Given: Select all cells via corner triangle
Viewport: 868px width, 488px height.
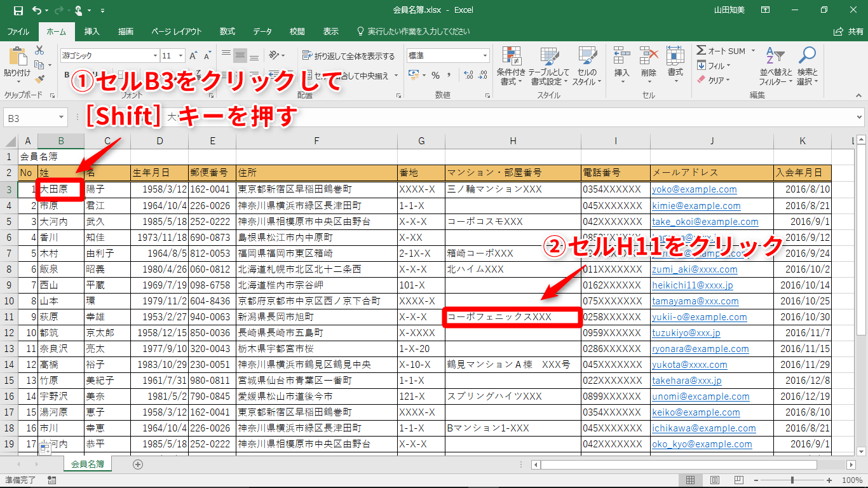Looking at the screenshot, I should 11,141.
